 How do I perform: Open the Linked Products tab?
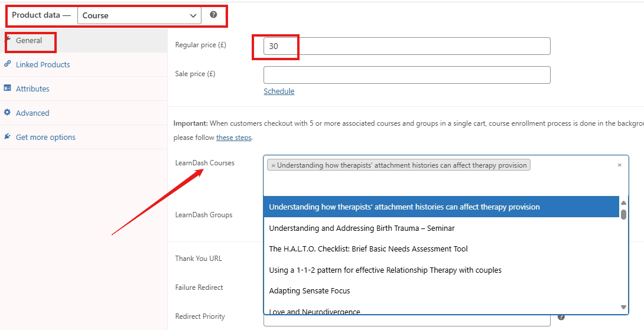point(84,64)
